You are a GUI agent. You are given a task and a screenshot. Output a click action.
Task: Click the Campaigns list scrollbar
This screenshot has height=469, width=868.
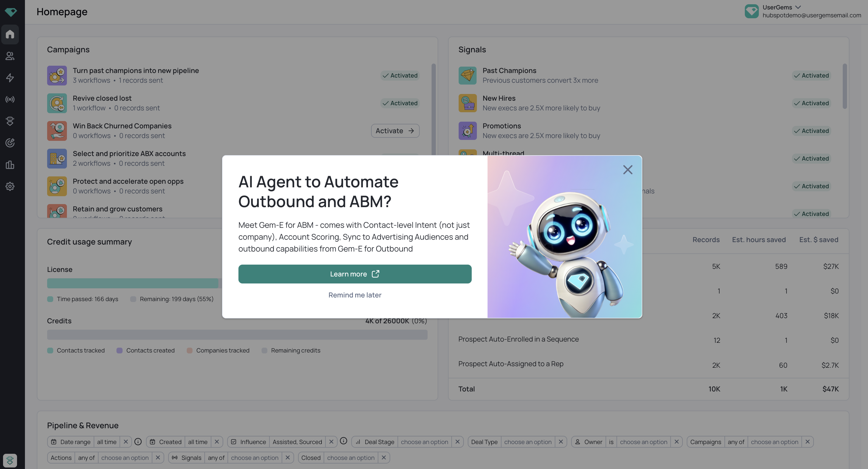433,109
